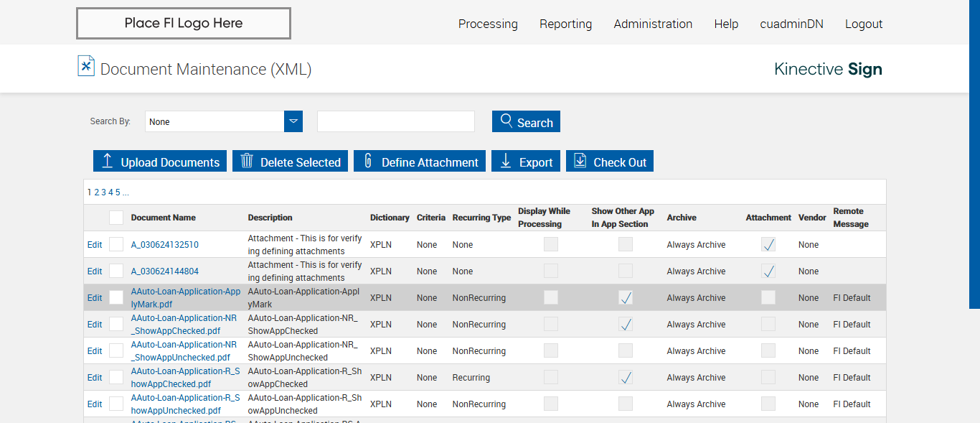The height and width of the screenshot is (423, 980).
Task: Click the Check Out document icon
Action: click(x=580, y=161)
